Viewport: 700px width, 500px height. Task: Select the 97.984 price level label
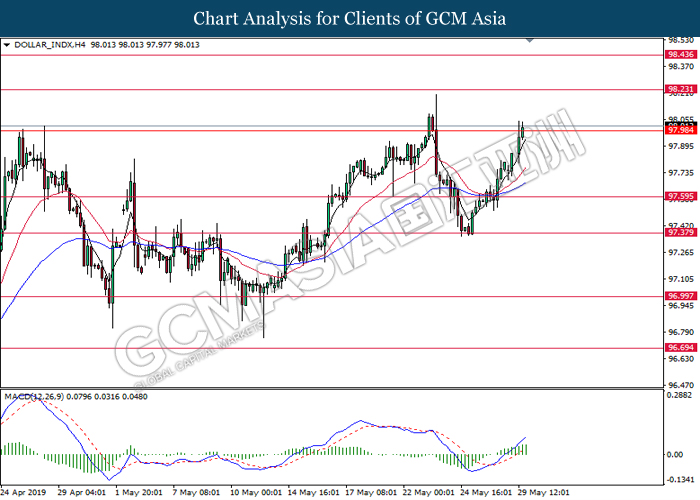tap(680, 130)
